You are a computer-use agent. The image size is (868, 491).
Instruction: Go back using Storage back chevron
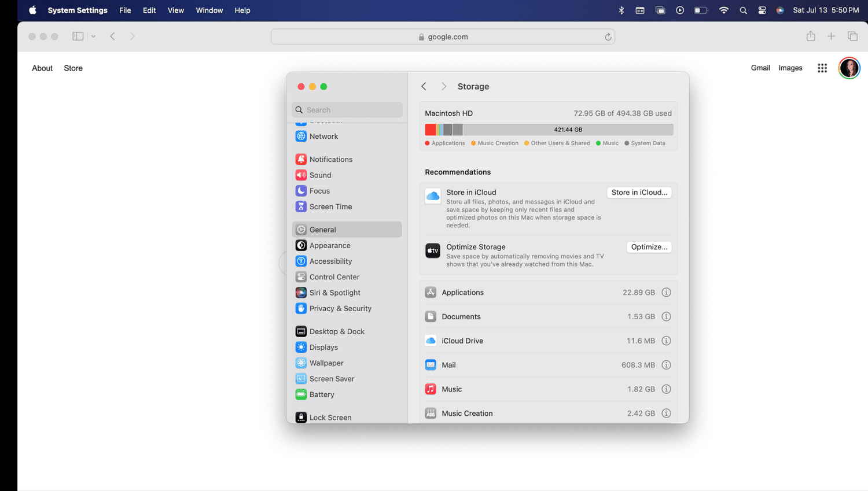[424, 86]
